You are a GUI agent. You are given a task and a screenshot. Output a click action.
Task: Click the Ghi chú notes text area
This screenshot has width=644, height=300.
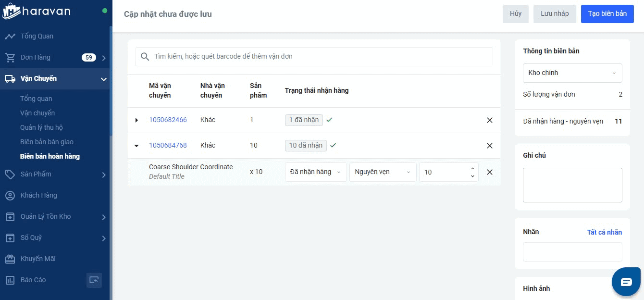click(x=572, y=185)
